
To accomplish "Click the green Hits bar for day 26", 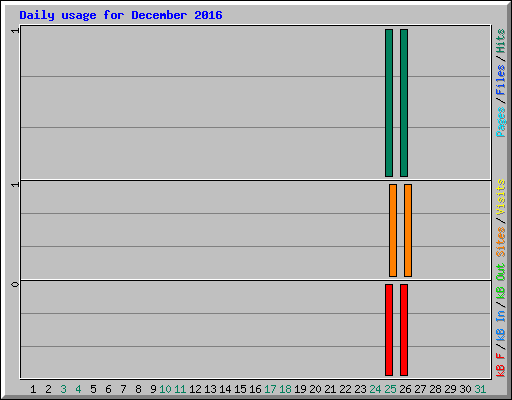I will coord(404,103).
